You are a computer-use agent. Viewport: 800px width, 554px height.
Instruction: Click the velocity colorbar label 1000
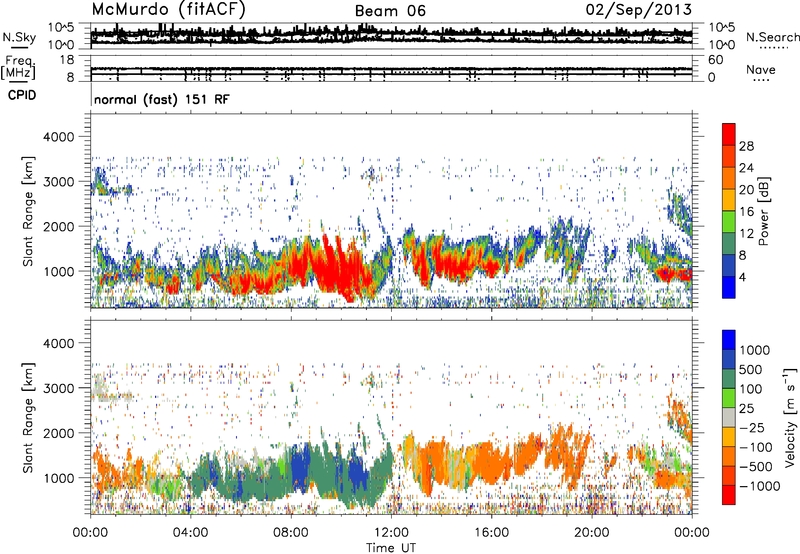pyautogui.click(x=755, y=350)
